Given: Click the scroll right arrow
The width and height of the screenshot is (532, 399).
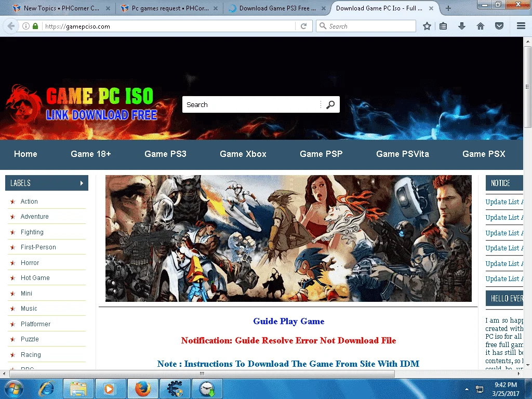Looking at the screenshot, I should coord(519,374).
